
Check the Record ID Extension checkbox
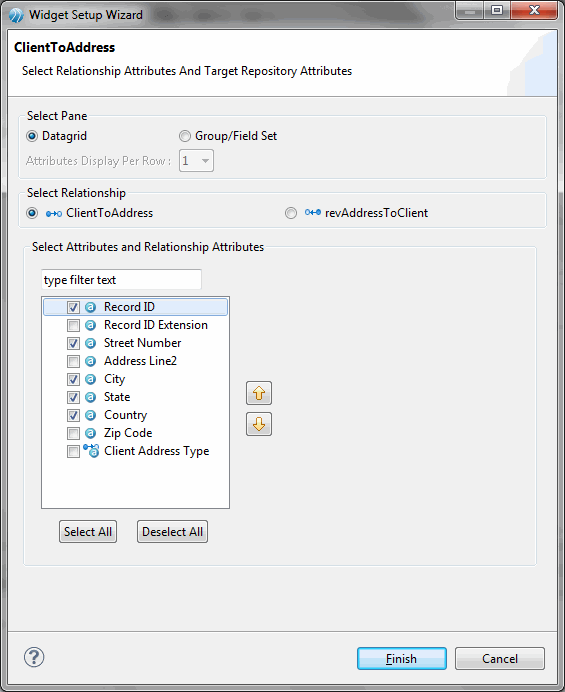click(x=73, y=325)
